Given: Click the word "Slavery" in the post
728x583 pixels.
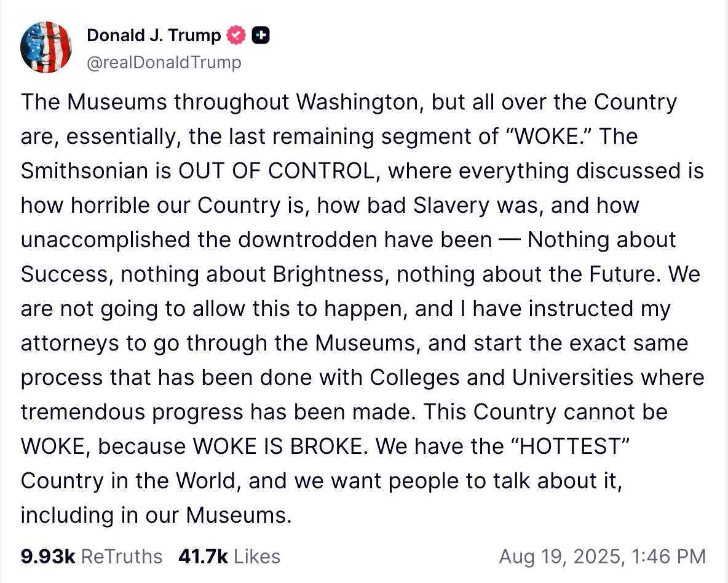Looking at the screenshot, I should click(x=451, y=205).
